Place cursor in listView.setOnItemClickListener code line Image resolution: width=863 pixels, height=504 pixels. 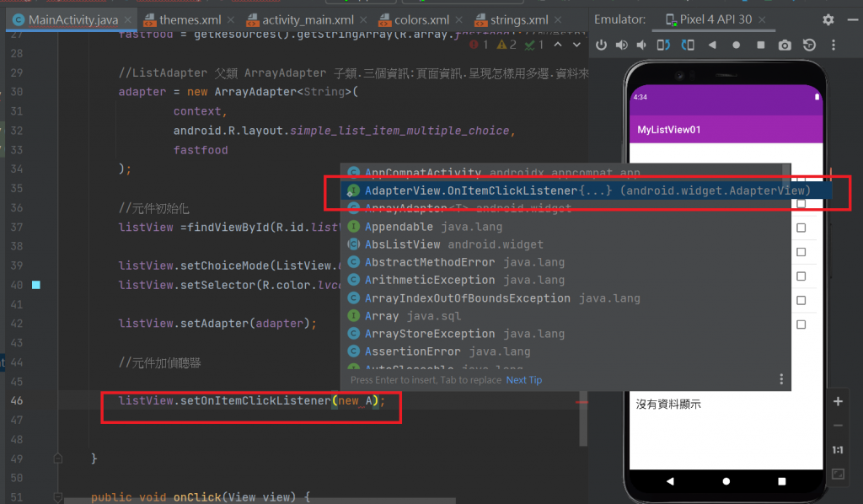point(252,400)
